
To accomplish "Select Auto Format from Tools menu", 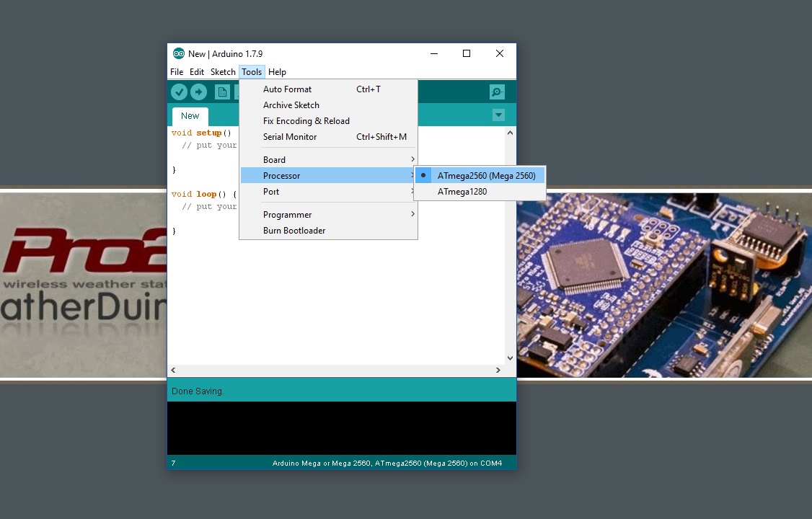I will [287, 89].
